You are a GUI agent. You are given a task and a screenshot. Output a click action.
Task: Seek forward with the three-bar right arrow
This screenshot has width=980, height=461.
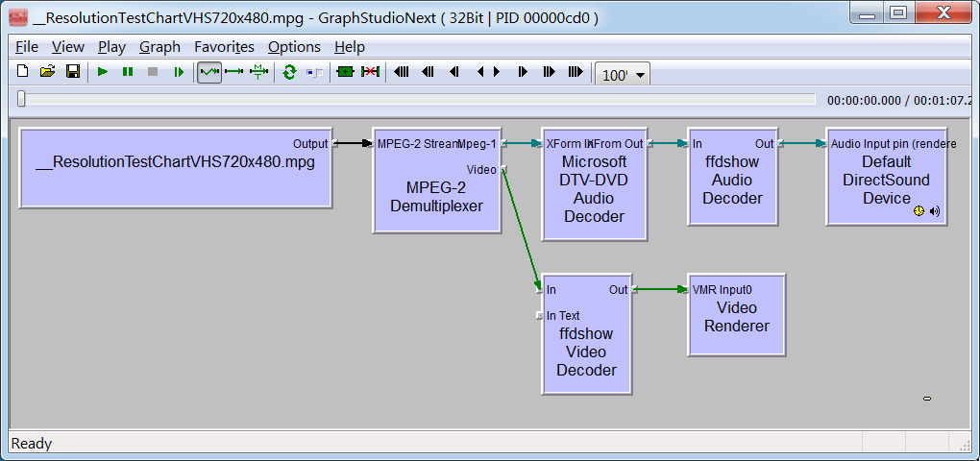click(x=550, y=72)
